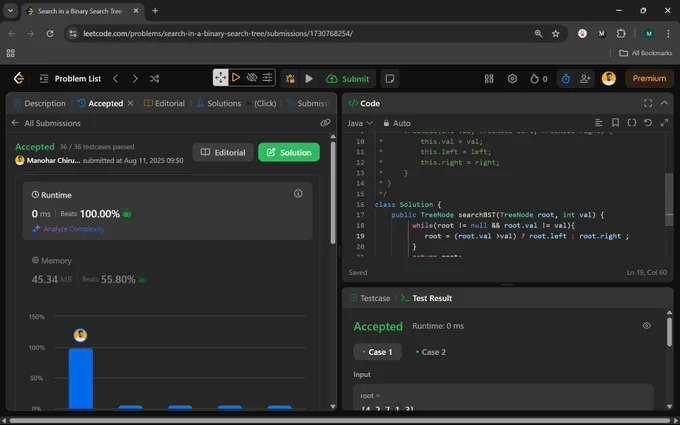680x425 pixels.
Task: Click the tall blue runtime distribution bar
Action: pos(81,378)
